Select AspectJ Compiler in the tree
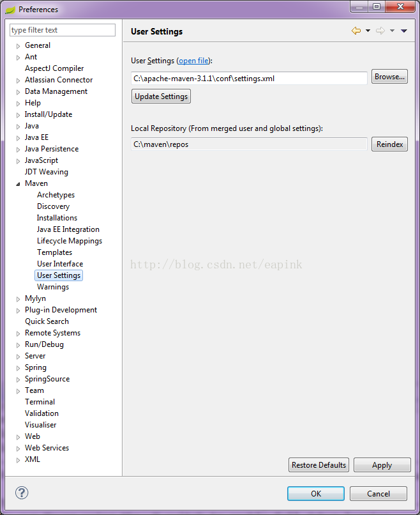 click(x=54, y=68)
